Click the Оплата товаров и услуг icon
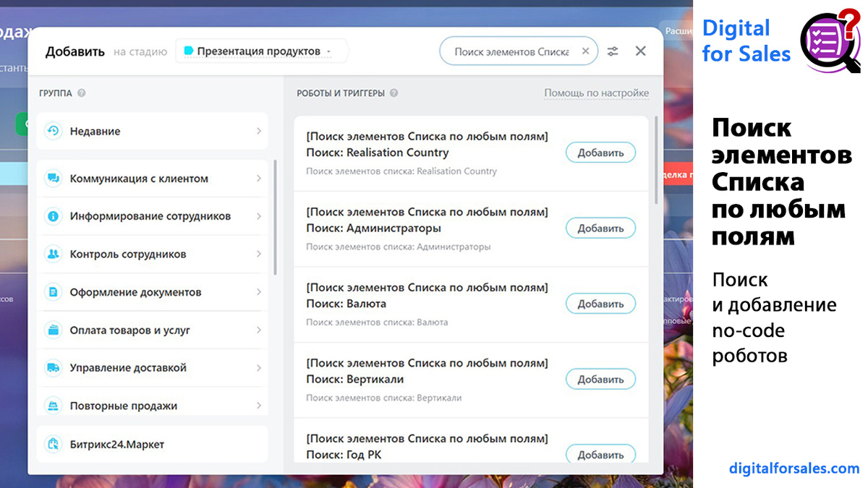The image size is (868, 488). click(53, 330)
